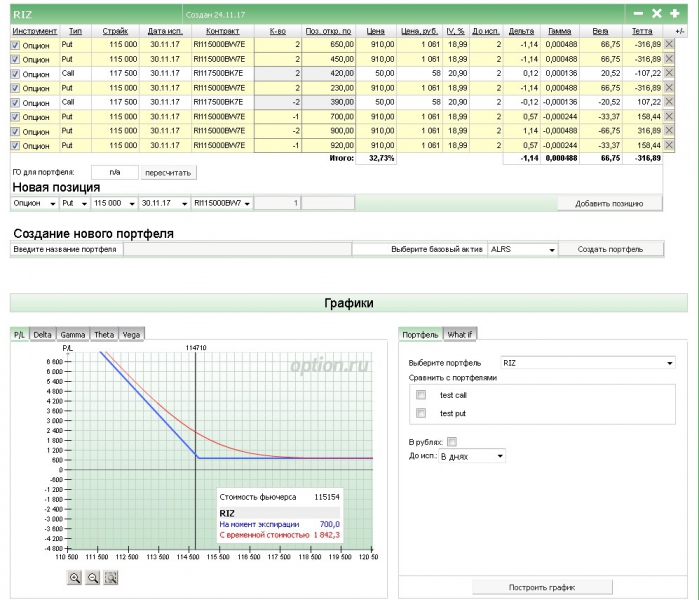
Task: Remove the 117 500 Call row with quantity -2
Action: (670, 102)
